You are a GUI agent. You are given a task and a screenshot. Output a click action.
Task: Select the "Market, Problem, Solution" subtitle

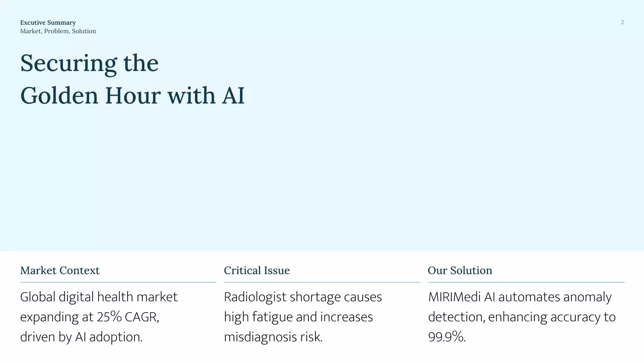click(58, 31)
